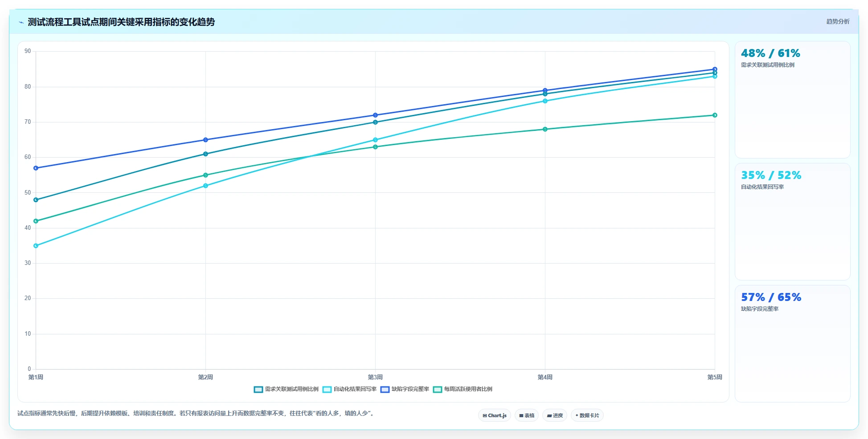This screenshot has width=868, height=439.
Task: Click the header title 测试流程工具试点期间关键采用指标的变化趋势
Action: coord(121,22)
